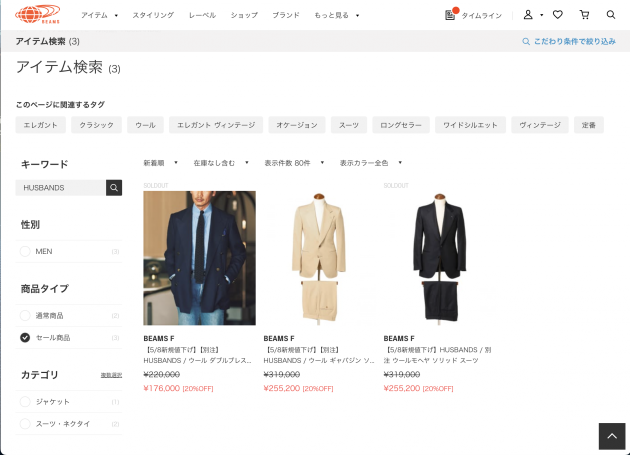Viewport: 630px width, 455px height.
Task: Click the オケージョン tag
Action: pos(297,125)
